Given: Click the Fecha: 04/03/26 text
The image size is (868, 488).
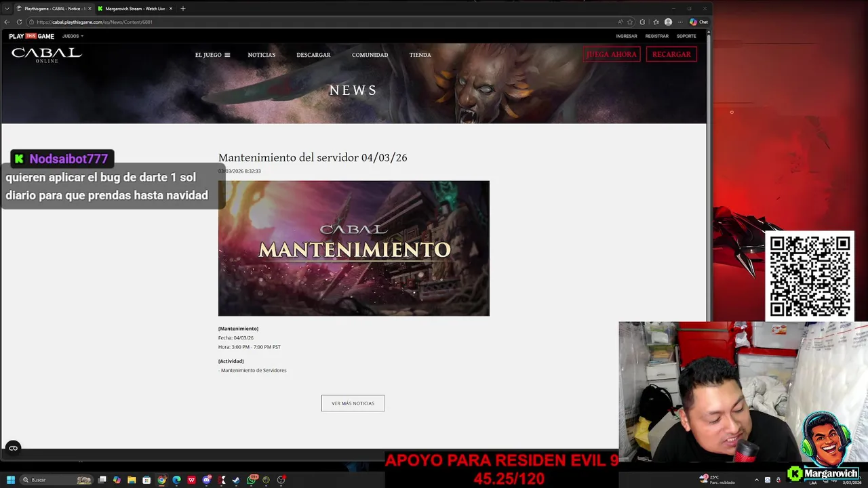Looking at the screenshot, I should click(x=236, y=338).
